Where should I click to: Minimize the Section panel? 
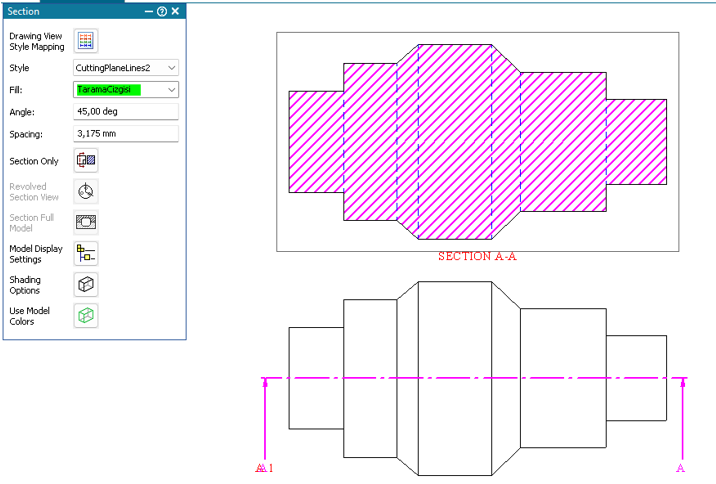[149, 11]
